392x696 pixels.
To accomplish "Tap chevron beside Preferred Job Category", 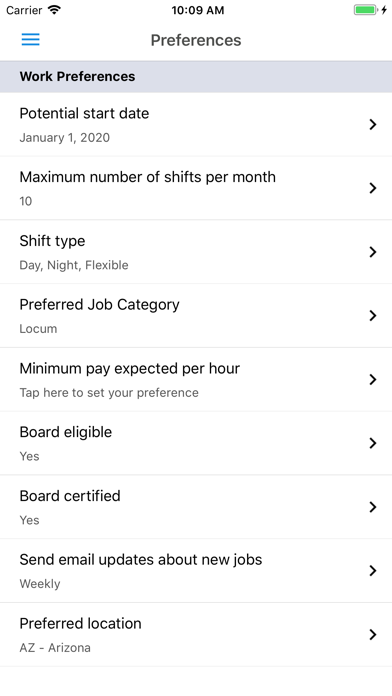I will coord(373,316).
